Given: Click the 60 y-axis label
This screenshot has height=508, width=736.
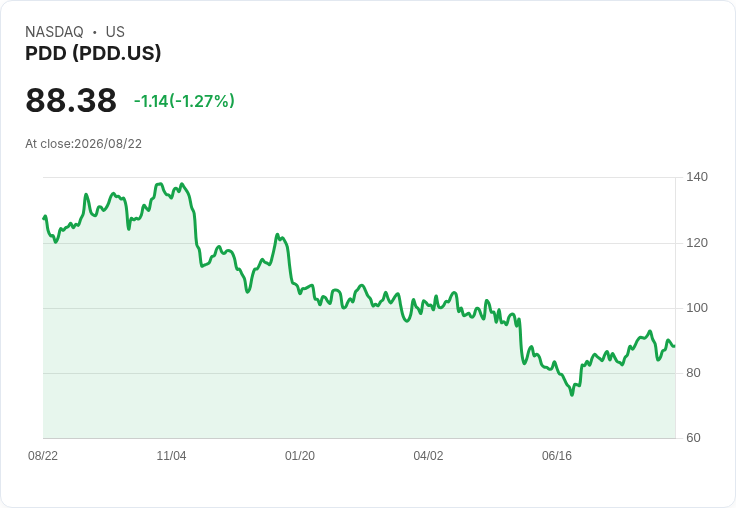Looking at the screenshot, I should pyautogui.click(x=693, y=438).
